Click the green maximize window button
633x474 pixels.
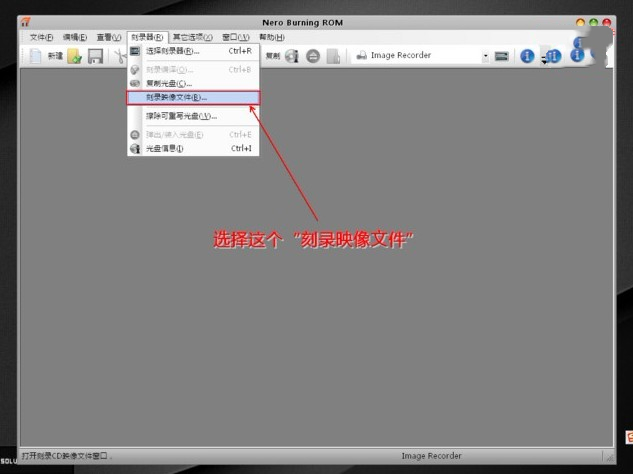pos(593,23)
